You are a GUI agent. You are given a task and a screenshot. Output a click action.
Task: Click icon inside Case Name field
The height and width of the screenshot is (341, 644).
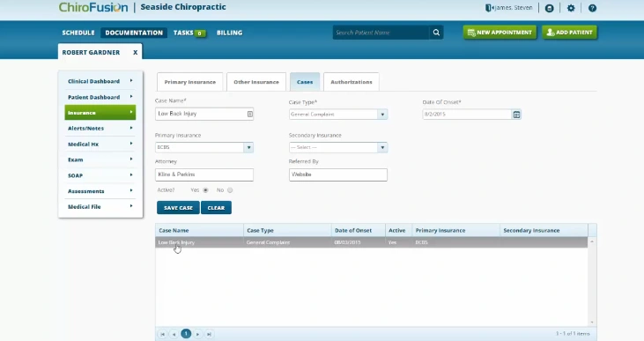click(x=249, y=114)
